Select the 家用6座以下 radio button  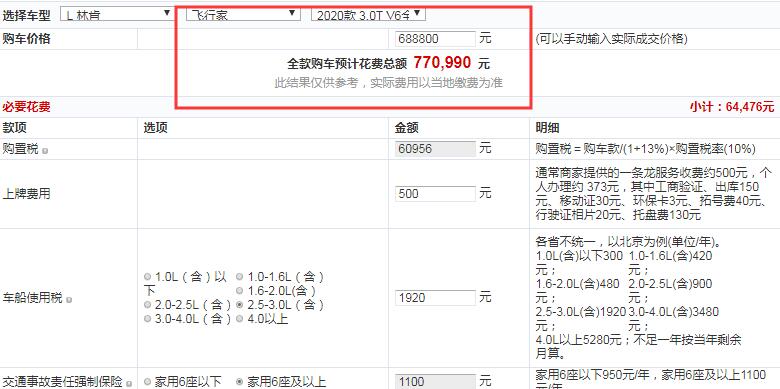[147, 382]
